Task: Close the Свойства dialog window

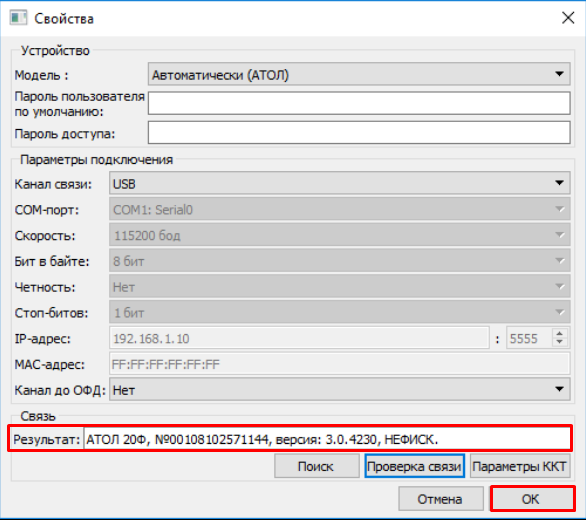Action: pyautogui.click(x=568, y=18)
